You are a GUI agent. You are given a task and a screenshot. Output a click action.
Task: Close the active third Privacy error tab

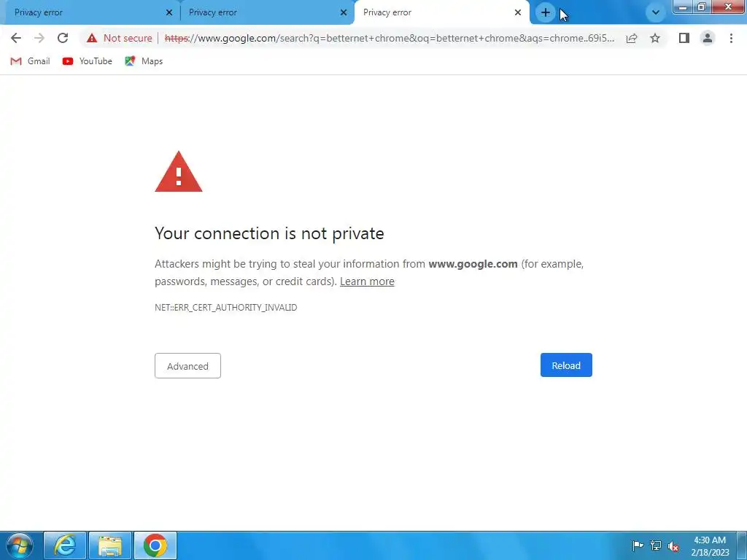click(x=518, y=12)
